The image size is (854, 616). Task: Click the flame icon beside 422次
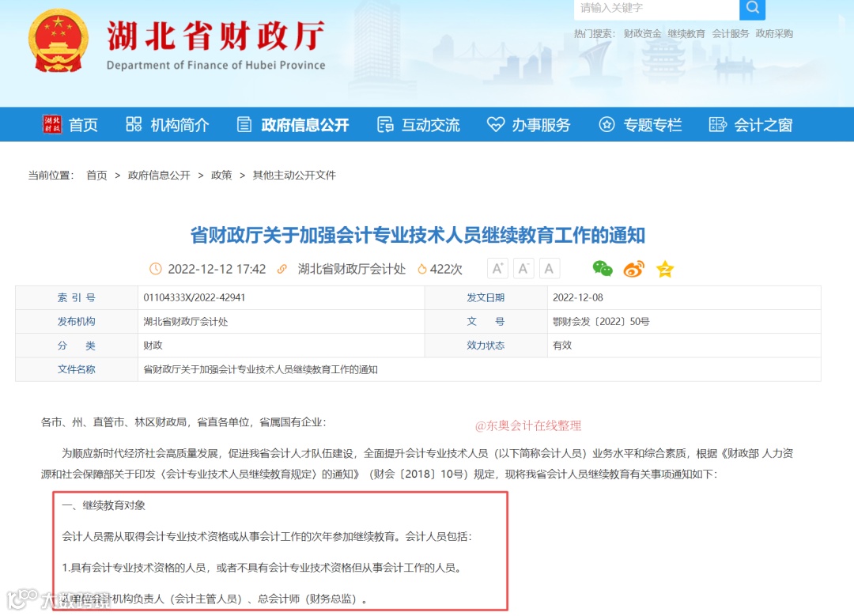pyautogui.click(x=421, y=269)
